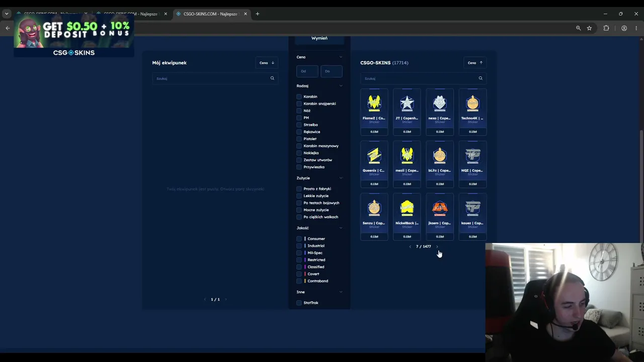Collapse the Zużycie filter section
The image size is (644, 362).
coord(341,178)
